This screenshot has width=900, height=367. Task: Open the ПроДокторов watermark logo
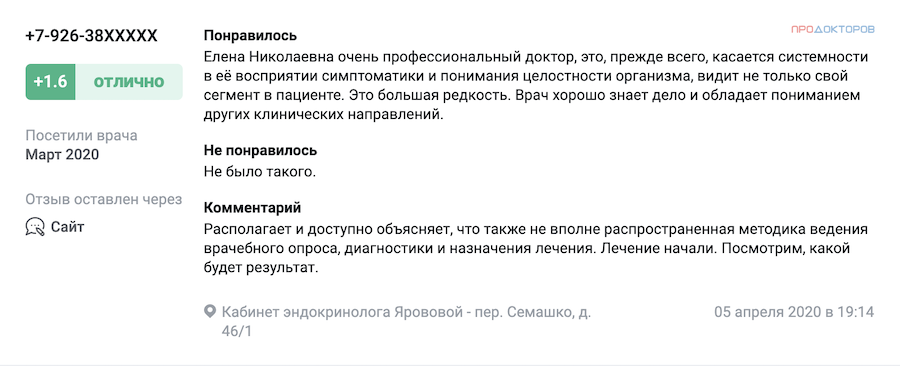point(832,29)
